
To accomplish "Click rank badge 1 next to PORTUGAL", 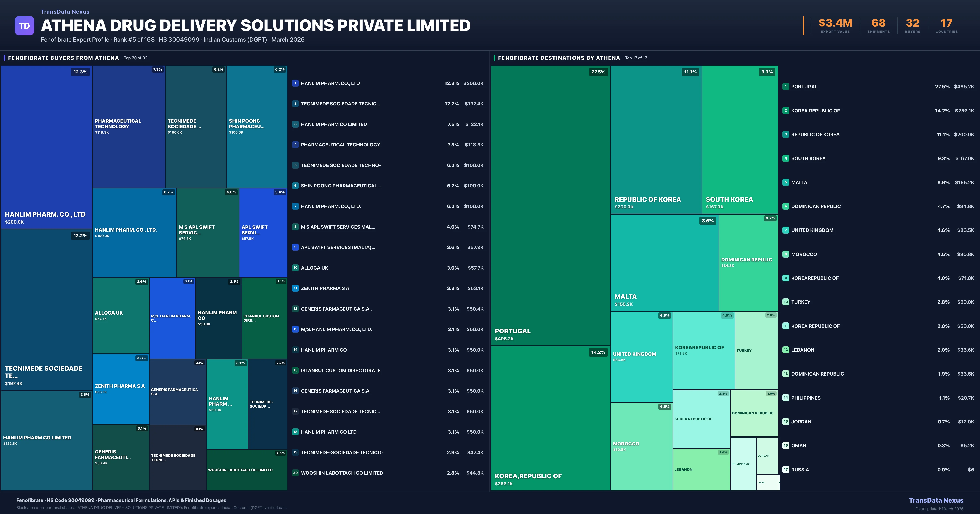I will pos(786,87).
